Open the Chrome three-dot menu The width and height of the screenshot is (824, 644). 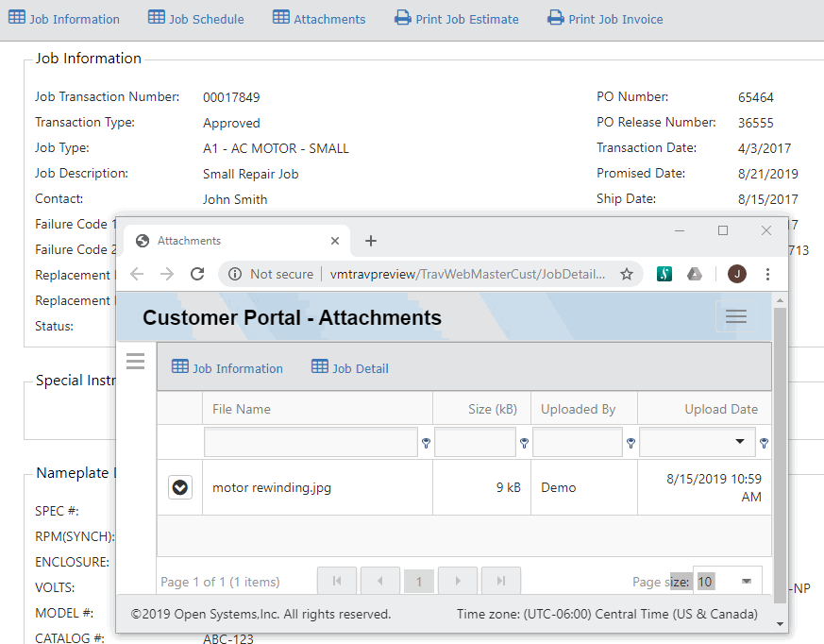point(767,274)
